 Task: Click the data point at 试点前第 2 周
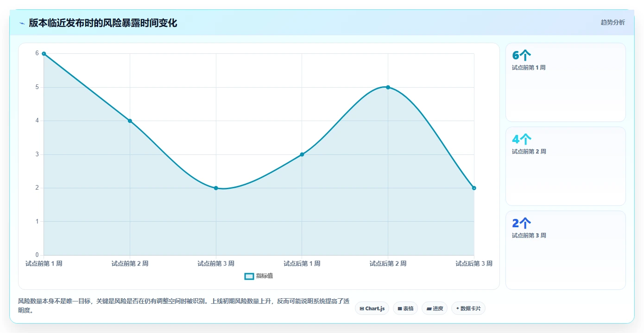pyautogui.click(x=130, y=121)
